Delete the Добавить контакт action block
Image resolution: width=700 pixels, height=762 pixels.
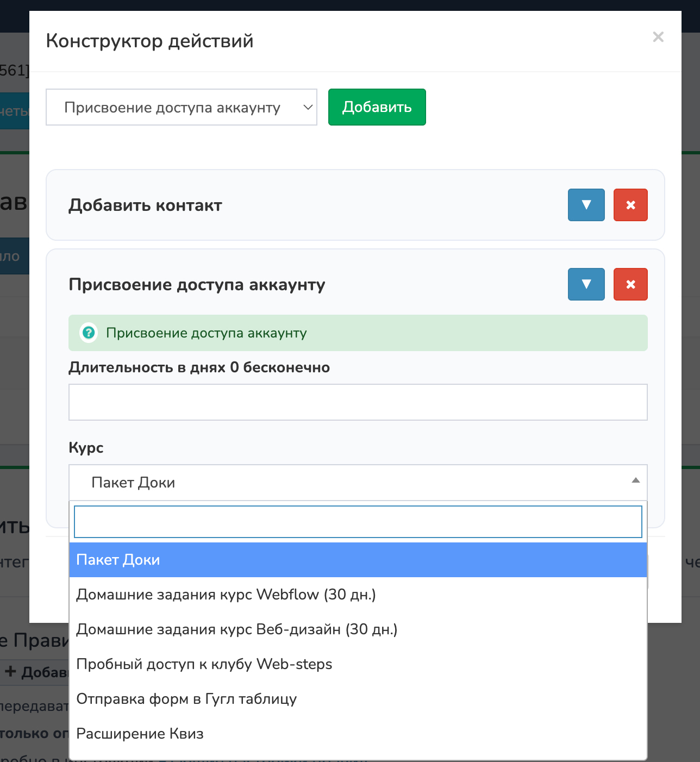pos(630,205)
